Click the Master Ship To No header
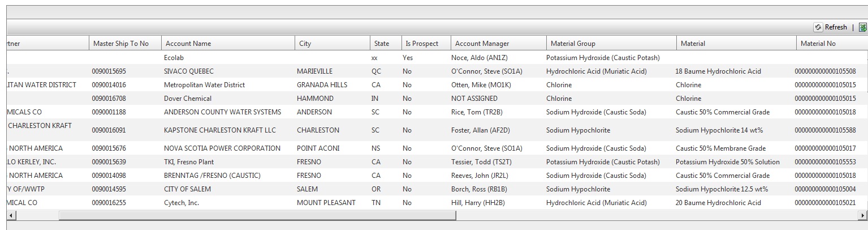868x230 pixels. [x=120, y=44]
